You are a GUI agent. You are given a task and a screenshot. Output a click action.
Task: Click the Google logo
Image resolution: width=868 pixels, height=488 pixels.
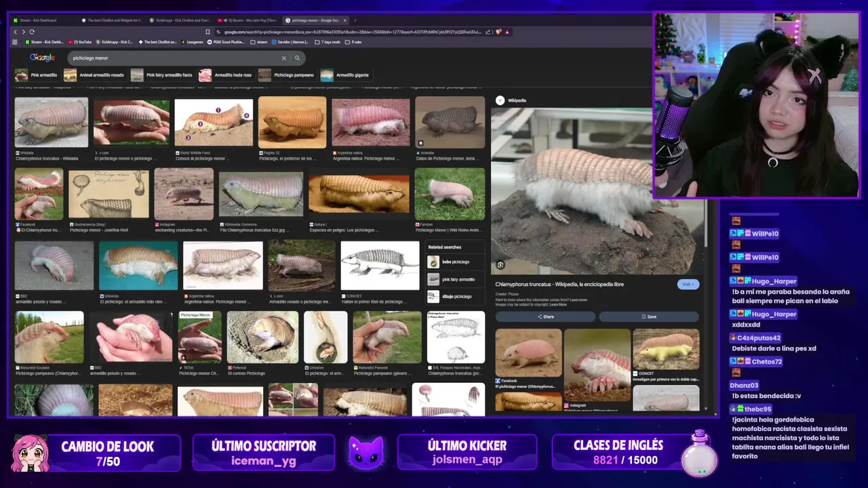point(42,58)
